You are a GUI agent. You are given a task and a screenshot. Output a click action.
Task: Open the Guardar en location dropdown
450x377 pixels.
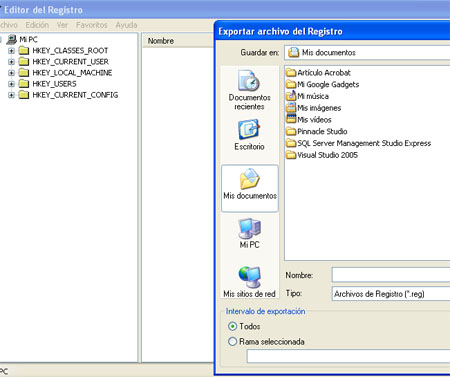[367, 52]
